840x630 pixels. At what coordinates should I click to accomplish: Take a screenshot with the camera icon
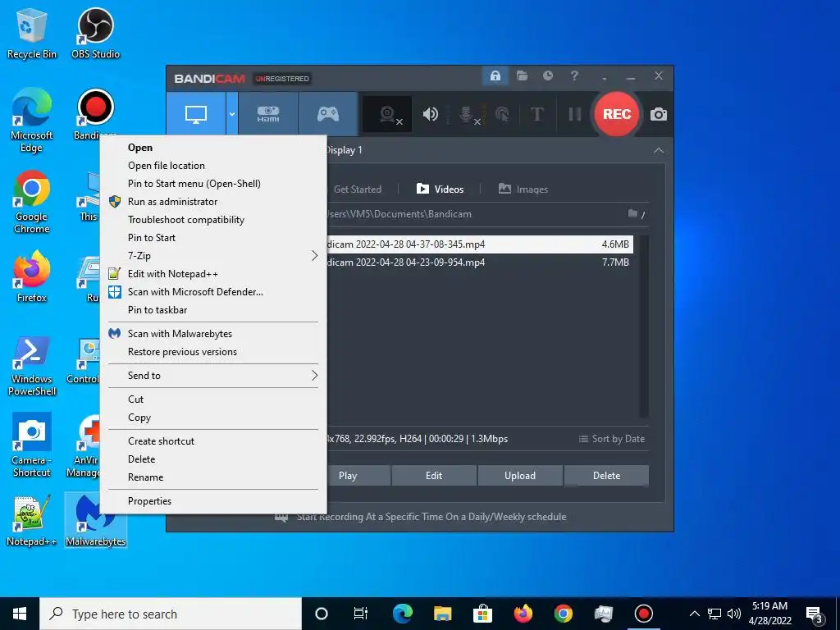[659, 114]
